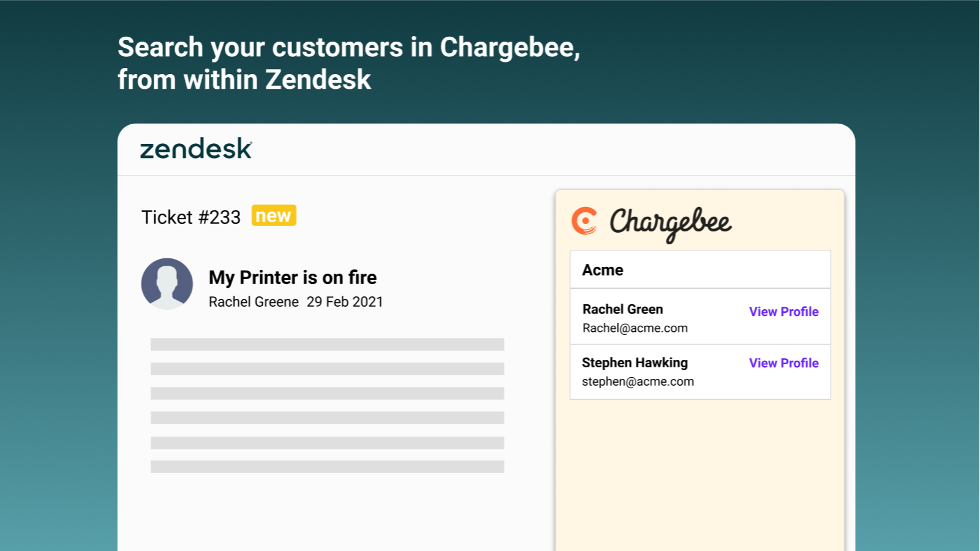Screen dimensions: 980x551
Task: View Profile for Stephen Hawking
Action: coord(783,363)
